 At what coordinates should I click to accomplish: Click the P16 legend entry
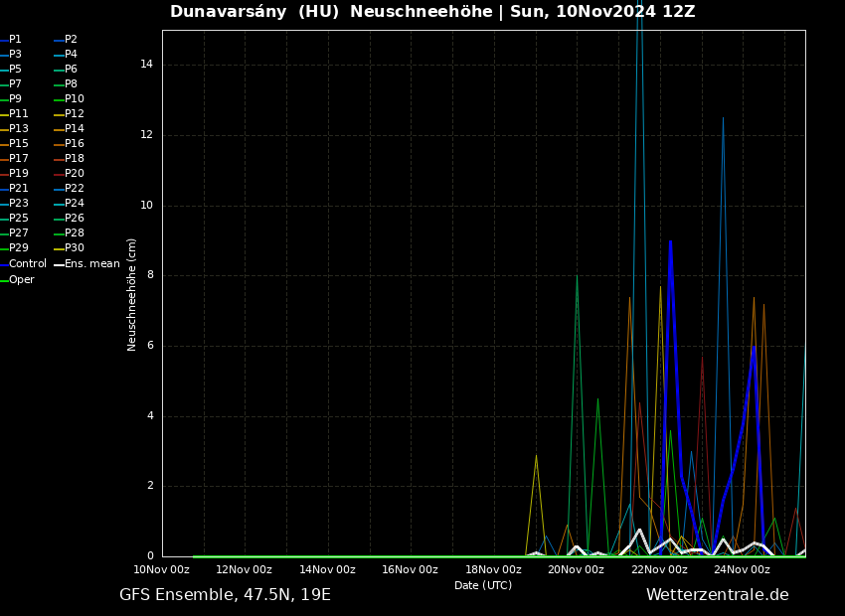74,144
